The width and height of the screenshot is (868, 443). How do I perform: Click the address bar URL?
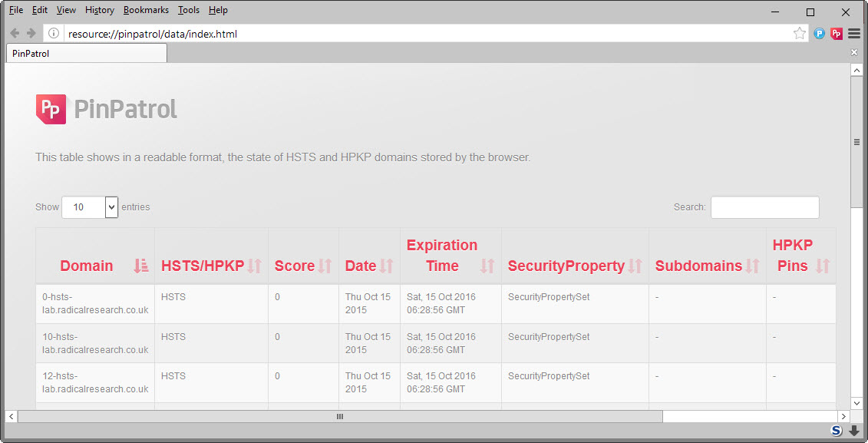pos(152,34)
